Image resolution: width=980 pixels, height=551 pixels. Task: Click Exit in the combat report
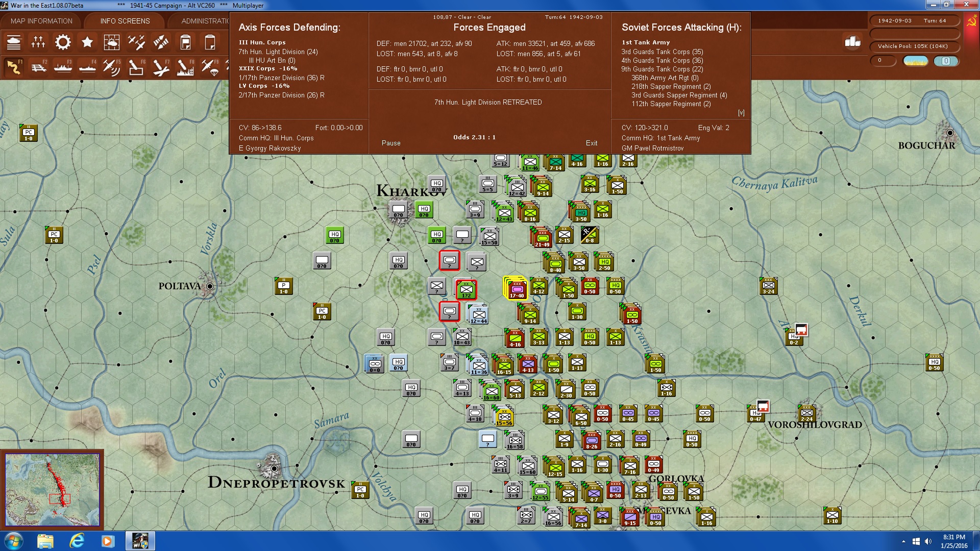pos(592,143)
